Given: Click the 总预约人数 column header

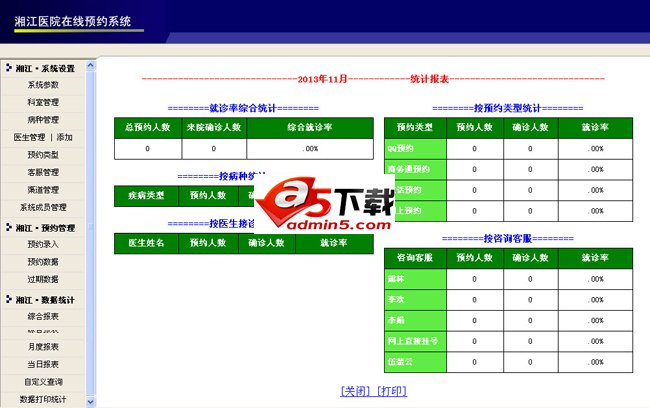Looking at the screenshot, I should pyautogui.click(x=148, y=127).
